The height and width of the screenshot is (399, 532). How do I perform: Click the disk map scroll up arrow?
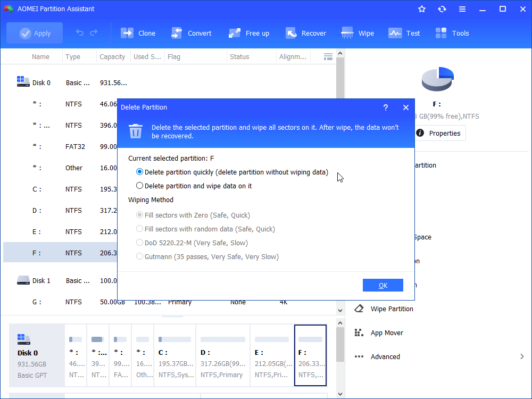click(340, 323)
